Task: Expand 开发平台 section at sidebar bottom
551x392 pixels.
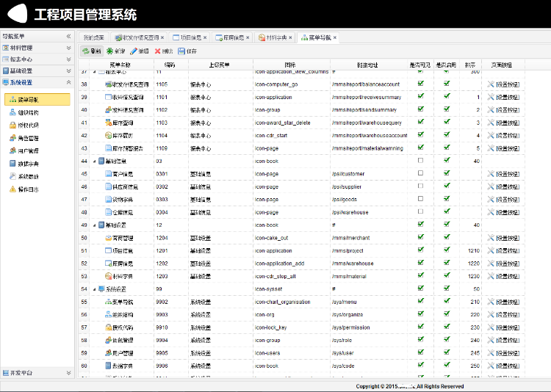Action: pyautogui.click(x=37, y=373)
